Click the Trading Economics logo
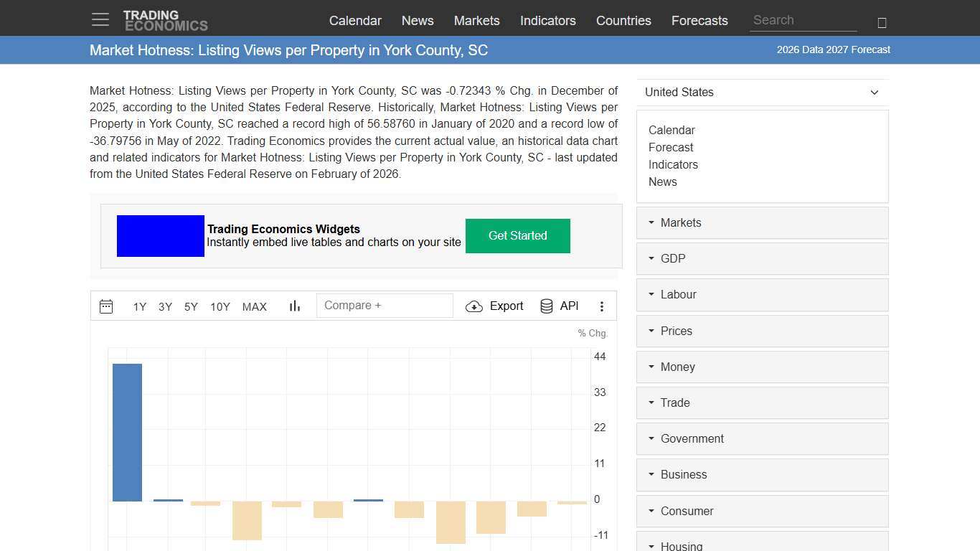The height and width of the screenshot is (551, 980). (x=166, y=18)
